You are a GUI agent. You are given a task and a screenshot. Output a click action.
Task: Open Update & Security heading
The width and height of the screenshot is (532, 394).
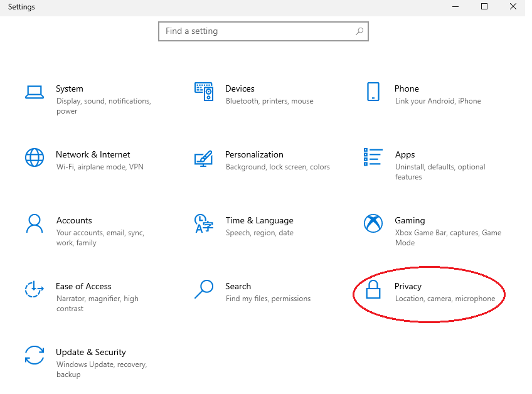coord(91,352)
